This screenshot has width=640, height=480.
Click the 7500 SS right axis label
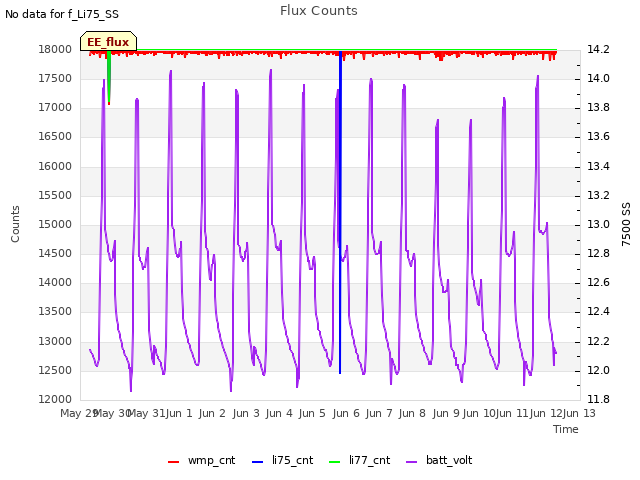click(x=626, y=224)
